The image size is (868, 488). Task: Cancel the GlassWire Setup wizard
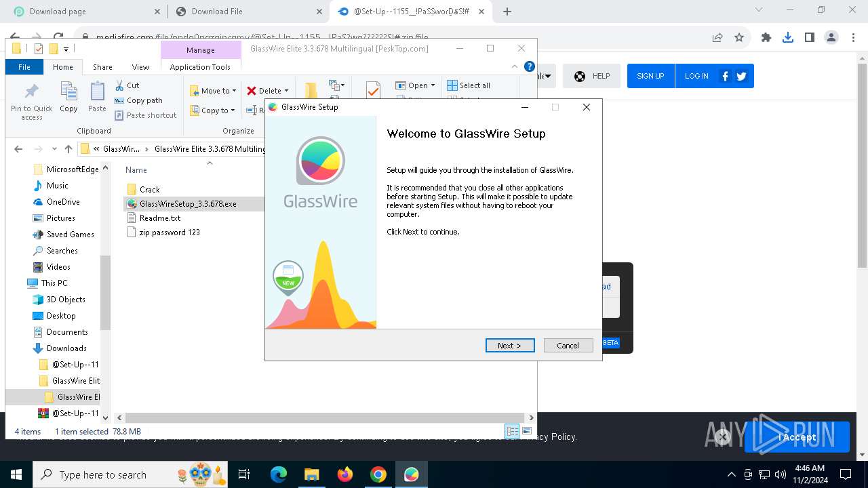pos(568,346)
